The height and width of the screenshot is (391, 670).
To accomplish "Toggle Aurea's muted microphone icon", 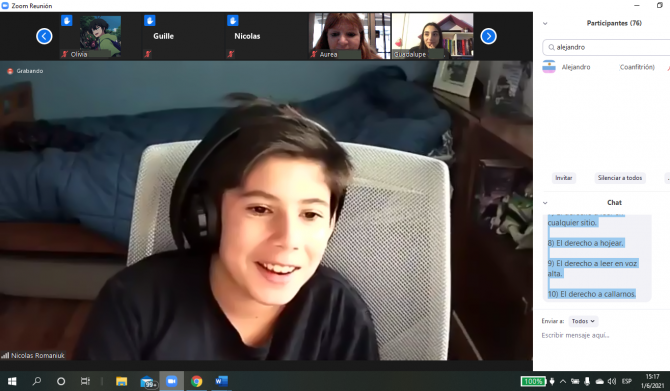I will point(314,54).
